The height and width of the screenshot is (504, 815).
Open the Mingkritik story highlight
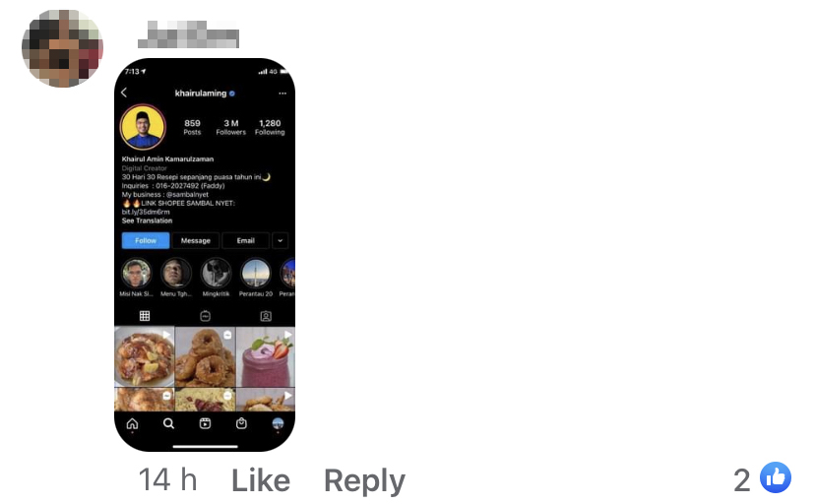pos(216,278)
